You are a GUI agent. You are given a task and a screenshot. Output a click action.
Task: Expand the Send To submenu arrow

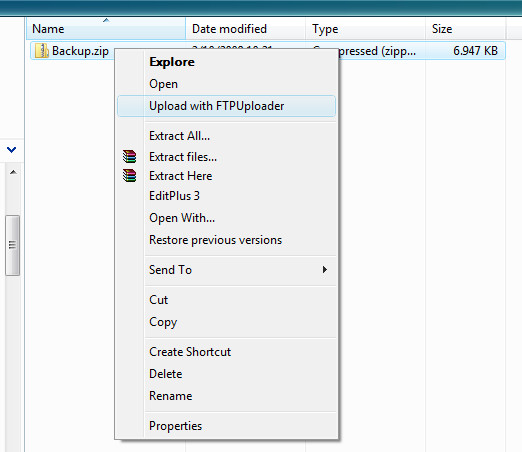[325, 270]
